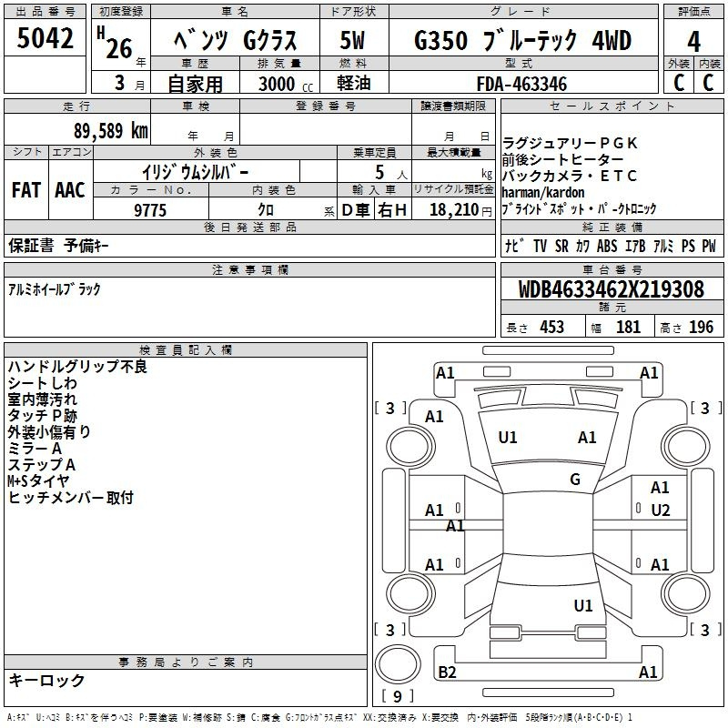Select the ハンドルグリップ不良 inspector note

pyautogui.click(x=77, y=367)
